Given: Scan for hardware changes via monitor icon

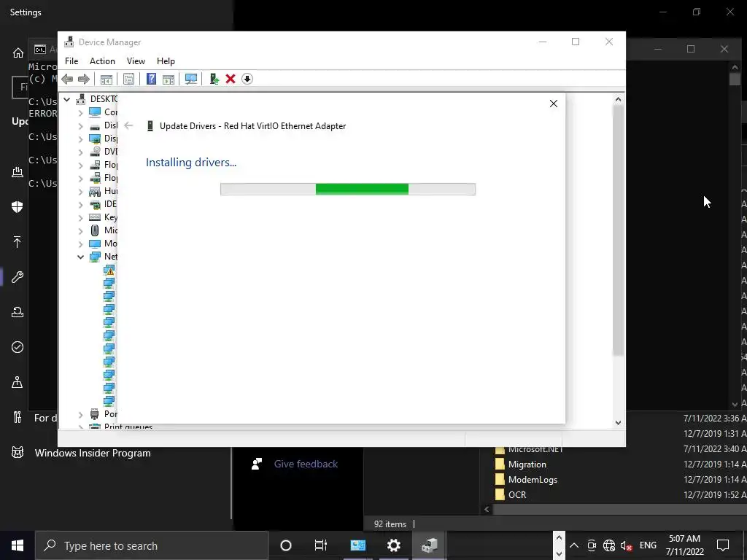Looking at the screenshot, I should tap(191, 79).
